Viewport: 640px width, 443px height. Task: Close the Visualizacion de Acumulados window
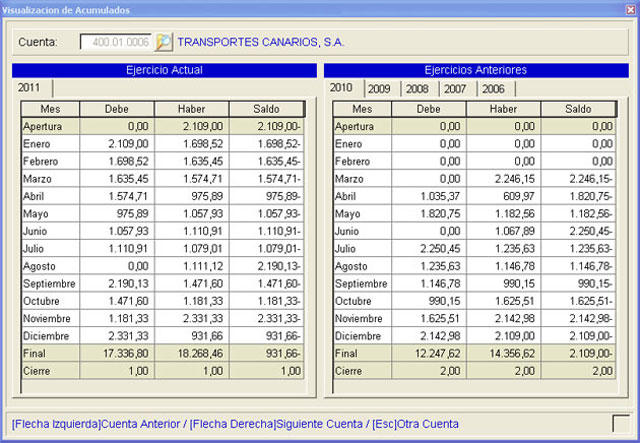point(630,9)
